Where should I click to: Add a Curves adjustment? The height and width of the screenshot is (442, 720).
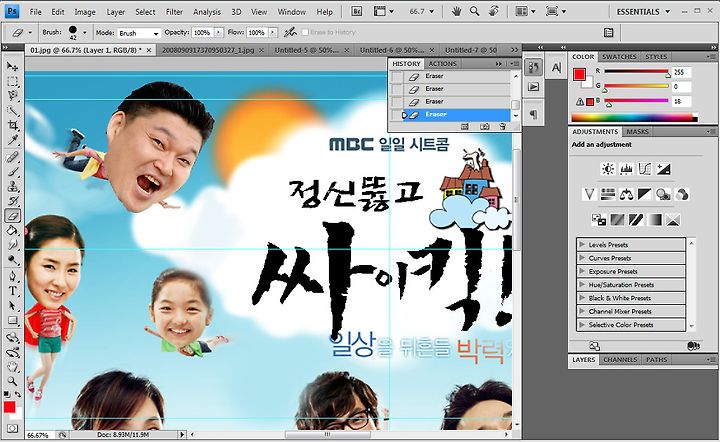click(x=645, y=169)
